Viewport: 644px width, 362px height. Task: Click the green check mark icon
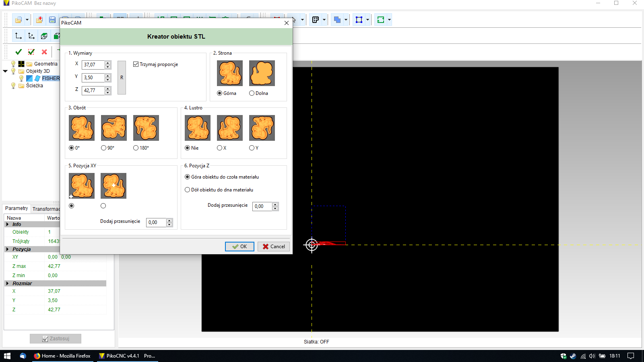(19, 52)
